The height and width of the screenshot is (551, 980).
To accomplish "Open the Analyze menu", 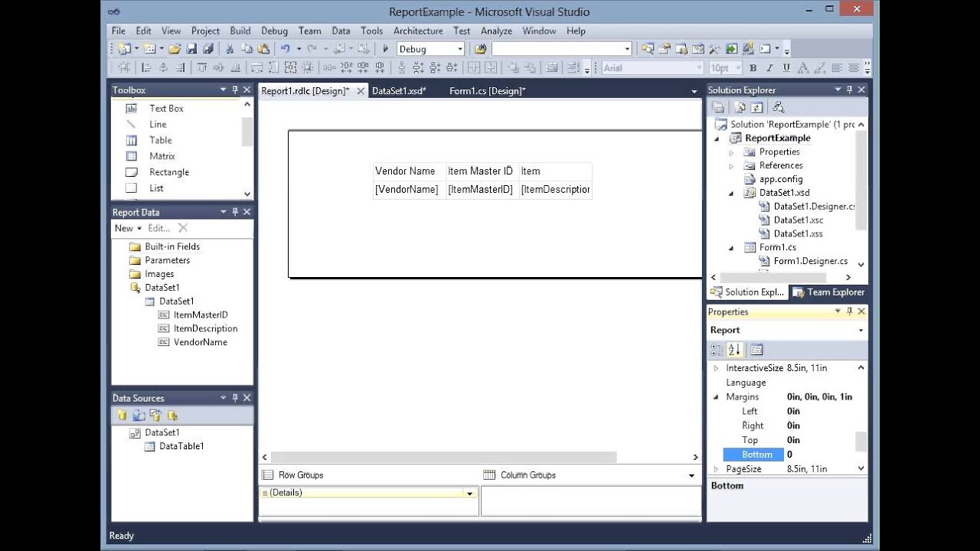I will coord(496,31).
